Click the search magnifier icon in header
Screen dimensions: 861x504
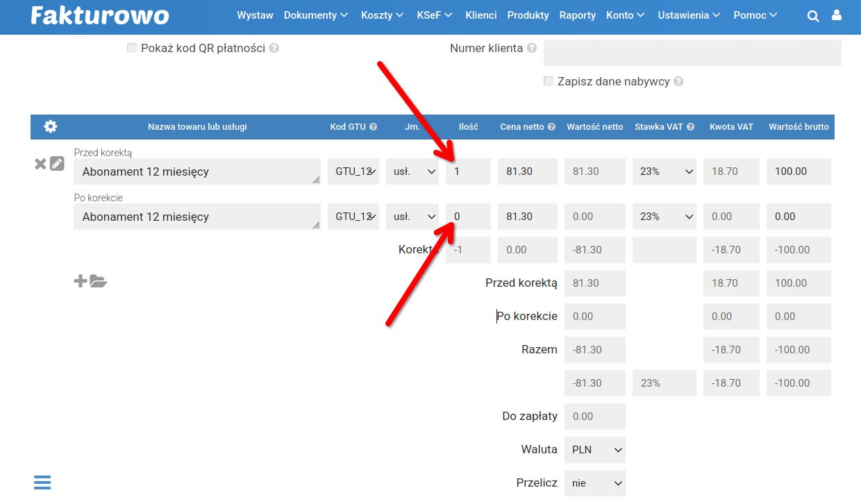coord(813,15)
